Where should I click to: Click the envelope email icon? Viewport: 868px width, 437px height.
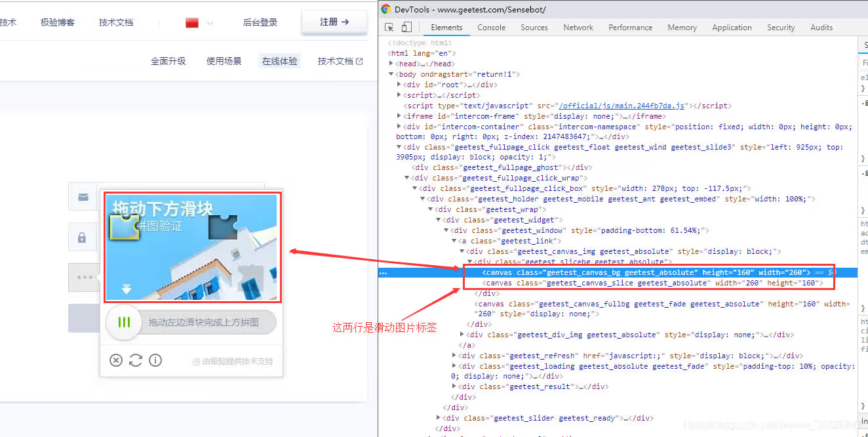83,197
